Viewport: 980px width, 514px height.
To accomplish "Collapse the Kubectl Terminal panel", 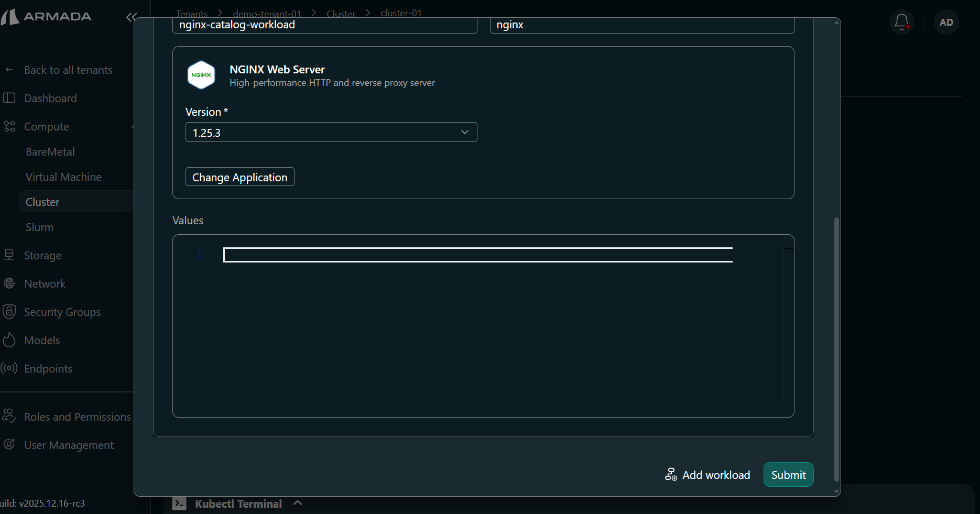I will click(298, 503).
